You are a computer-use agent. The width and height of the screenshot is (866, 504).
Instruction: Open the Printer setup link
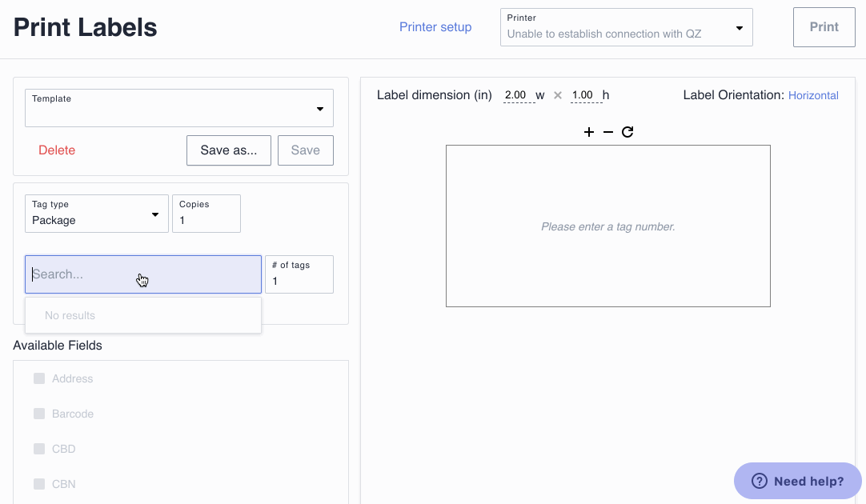point(435,27)
